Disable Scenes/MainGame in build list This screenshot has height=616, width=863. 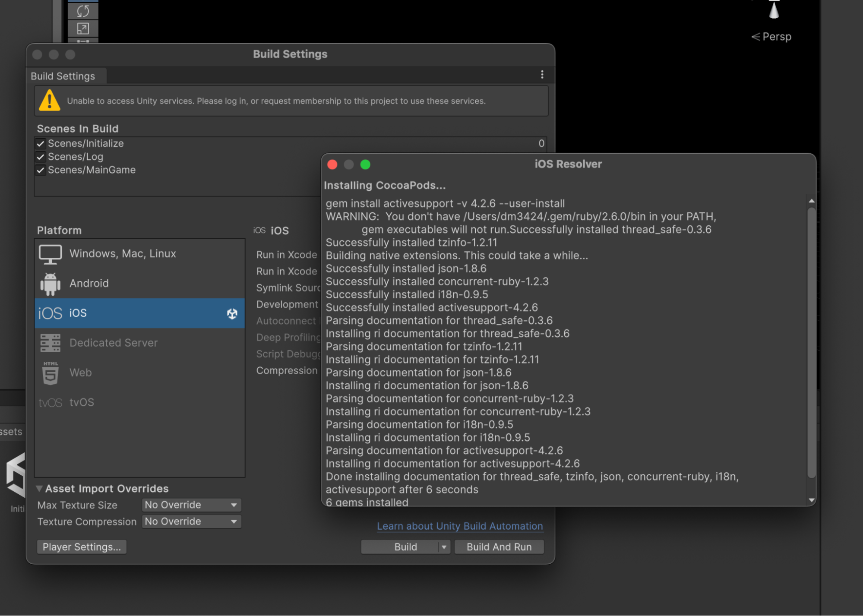pyautogui.click(x=41, y=170)
